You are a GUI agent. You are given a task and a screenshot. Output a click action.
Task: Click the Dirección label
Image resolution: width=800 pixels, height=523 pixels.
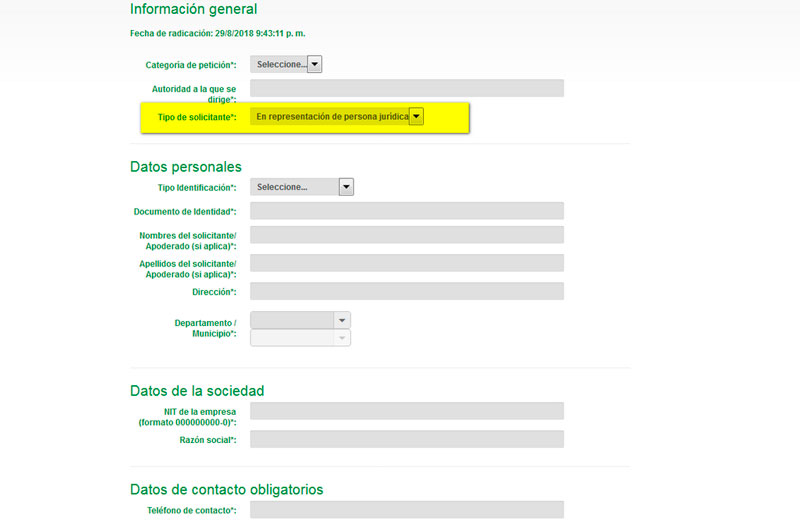pos(214,292)
